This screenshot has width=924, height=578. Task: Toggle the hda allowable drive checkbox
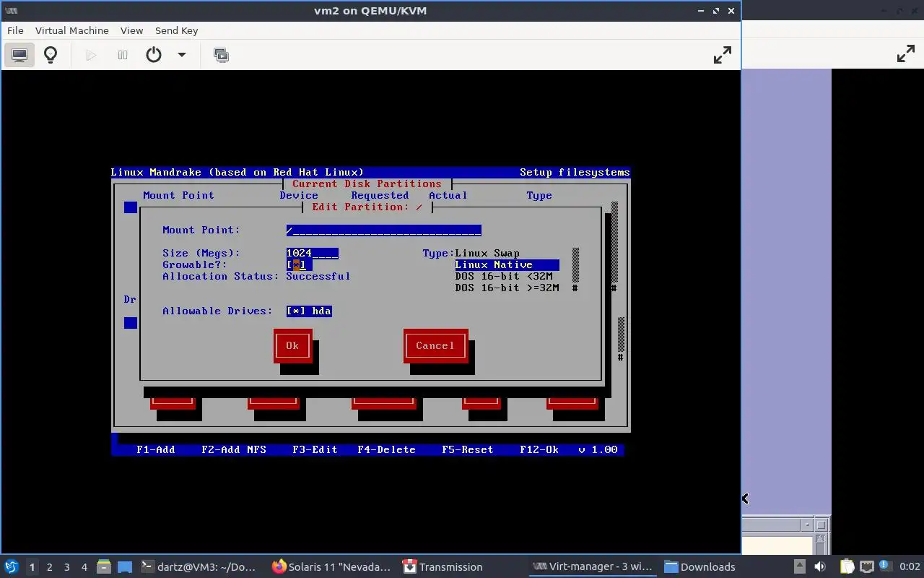click(x=309, y=311)
